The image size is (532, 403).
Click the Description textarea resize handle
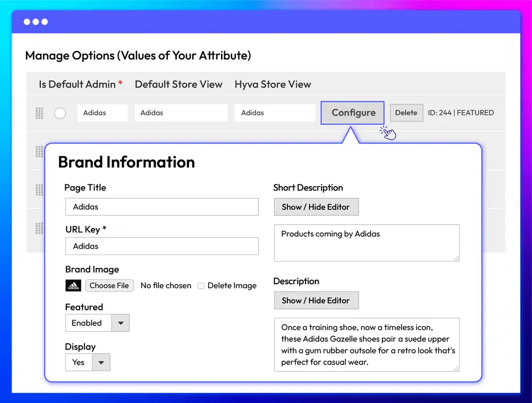[x=456, y=368]
